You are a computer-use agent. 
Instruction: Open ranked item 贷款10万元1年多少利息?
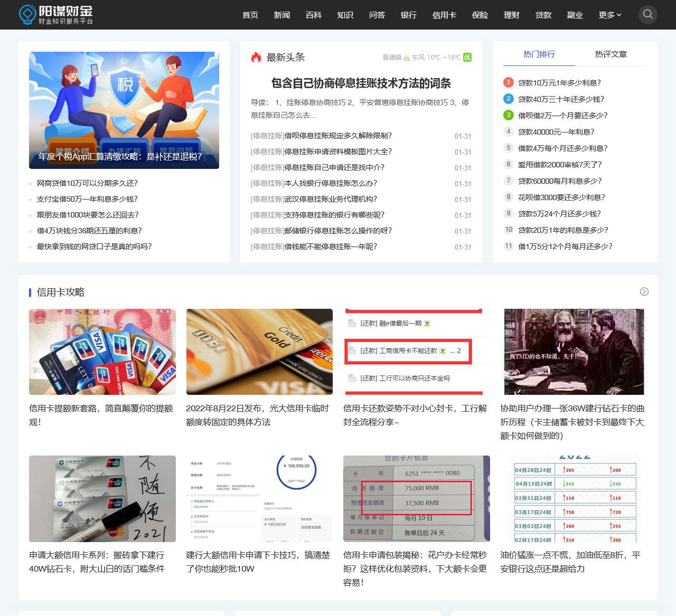tap(559, 83)
